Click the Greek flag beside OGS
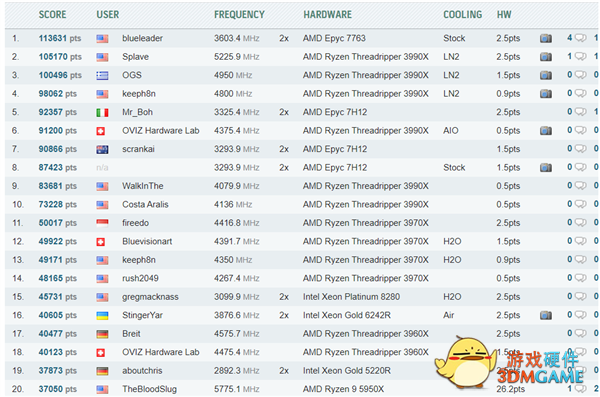The image size is (600, 397). pos(102,75)
